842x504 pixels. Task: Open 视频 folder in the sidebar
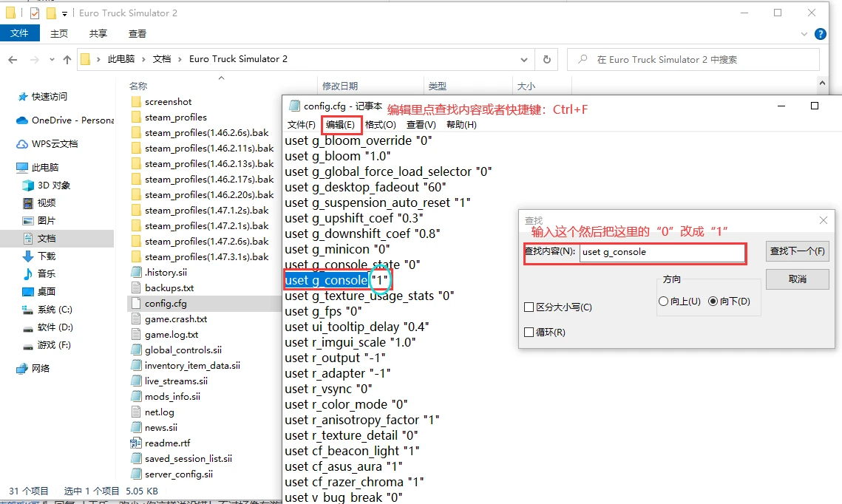40,203
